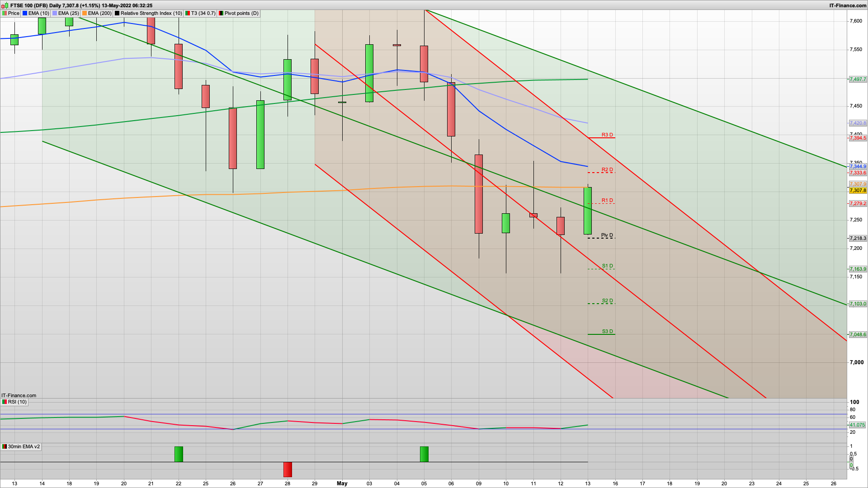Screen dimensions: 868x488
Task: Click the 30min EMA v2 panel icon
Action: (x=5, y=447)
